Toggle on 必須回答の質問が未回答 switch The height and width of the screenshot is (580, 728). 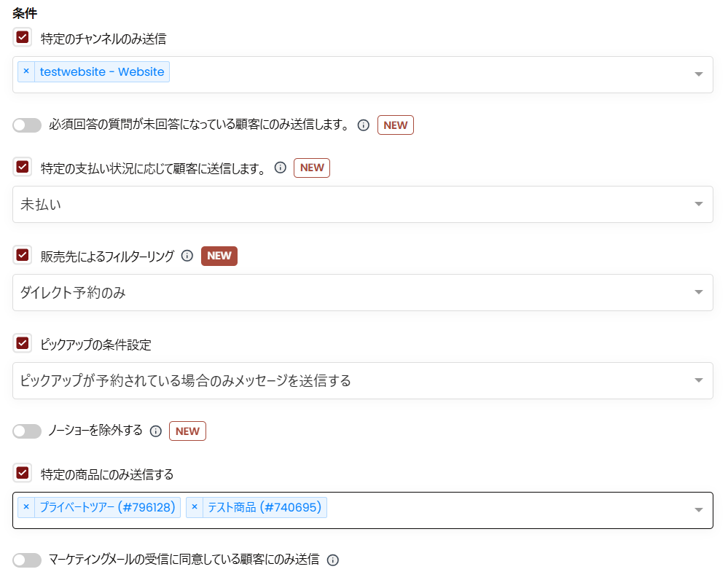pos(27,125)
